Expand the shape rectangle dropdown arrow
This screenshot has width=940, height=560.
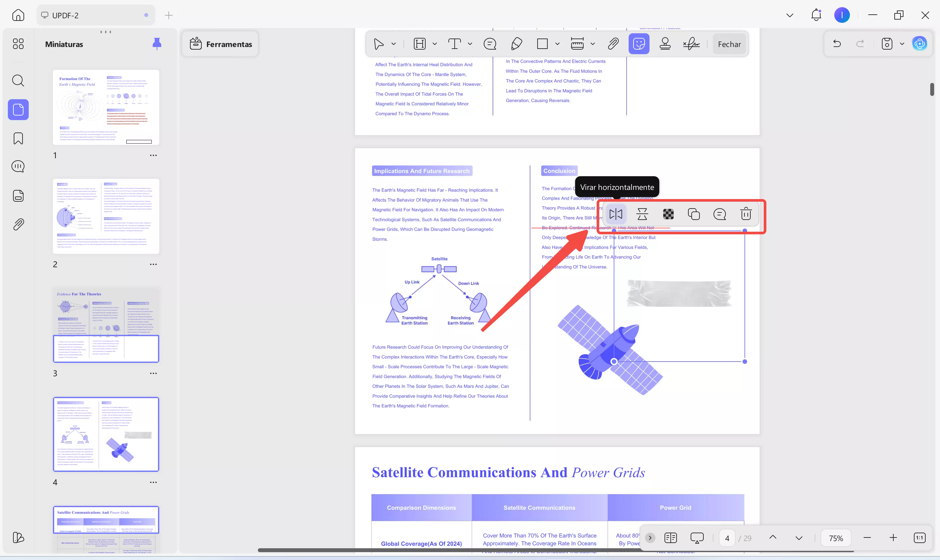tap(557, 44)
